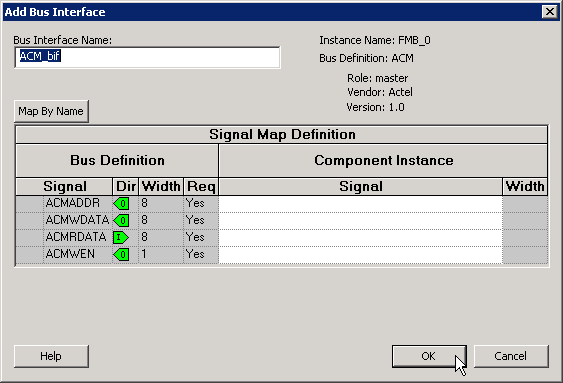Click the Role: master text
563x383 pixels.
[377, 78]
